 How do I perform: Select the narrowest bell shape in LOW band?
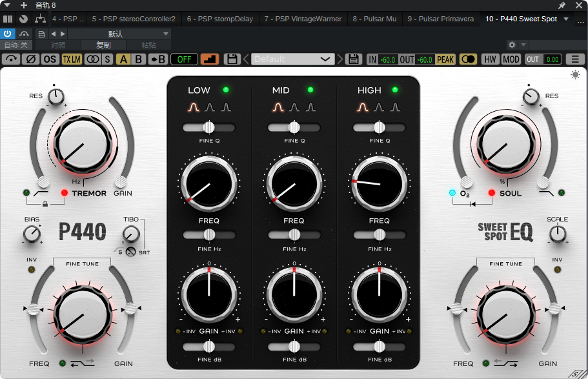(x=226, y=107)
